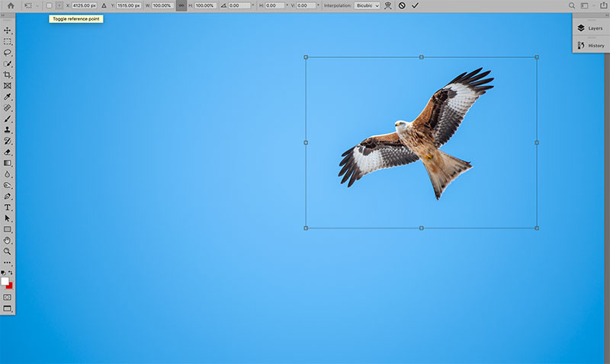Click the right-middle transform handle
Screen dimensions: 610x364
pos(537,142)
